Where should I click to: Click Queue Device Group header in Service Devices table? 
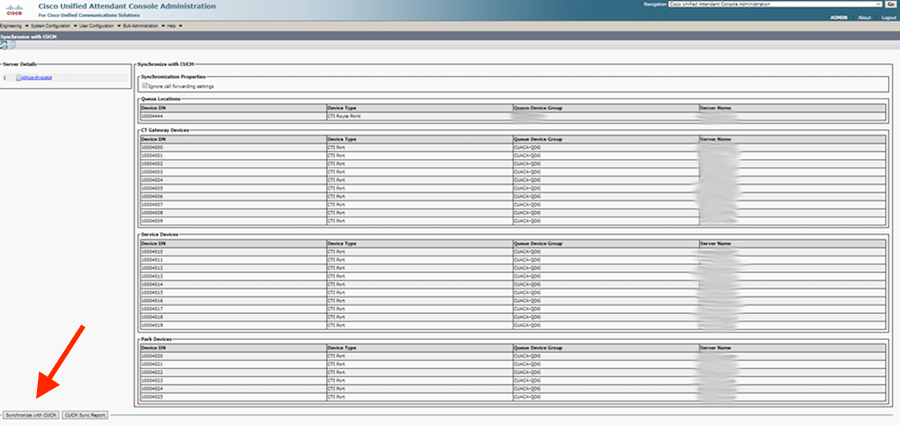(x=606, y=244)
